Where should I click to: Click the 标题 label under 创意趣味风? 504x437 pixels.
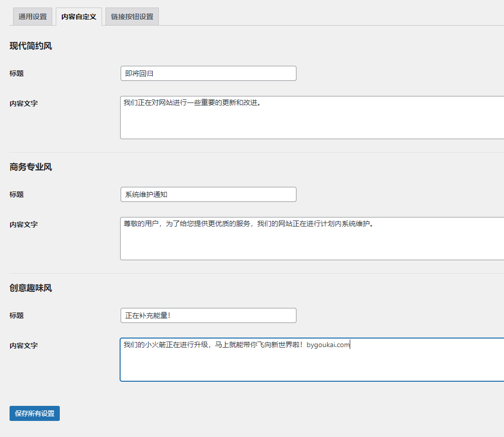pos(17,316)
